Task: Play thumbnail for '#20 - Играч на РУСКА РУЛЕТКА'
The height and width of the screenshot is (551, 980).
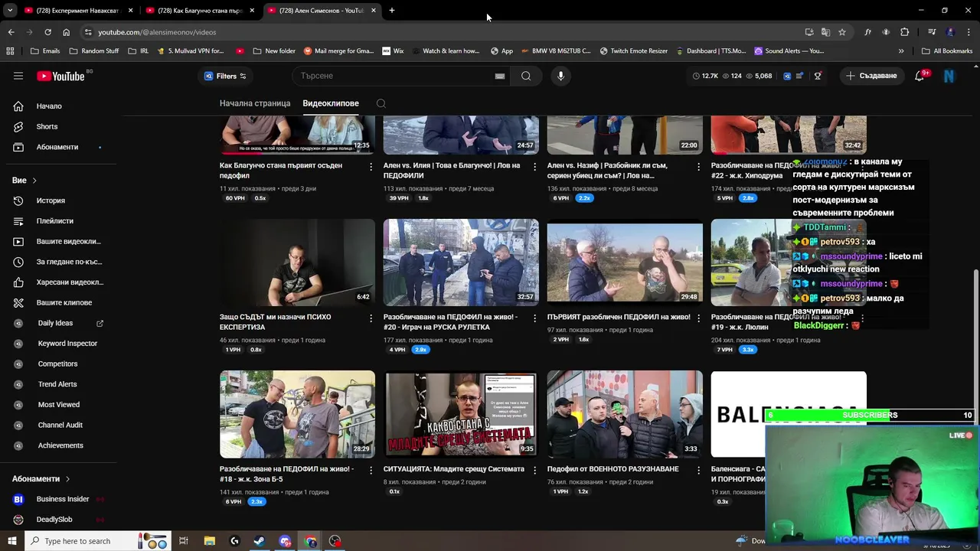Action: 461,262
